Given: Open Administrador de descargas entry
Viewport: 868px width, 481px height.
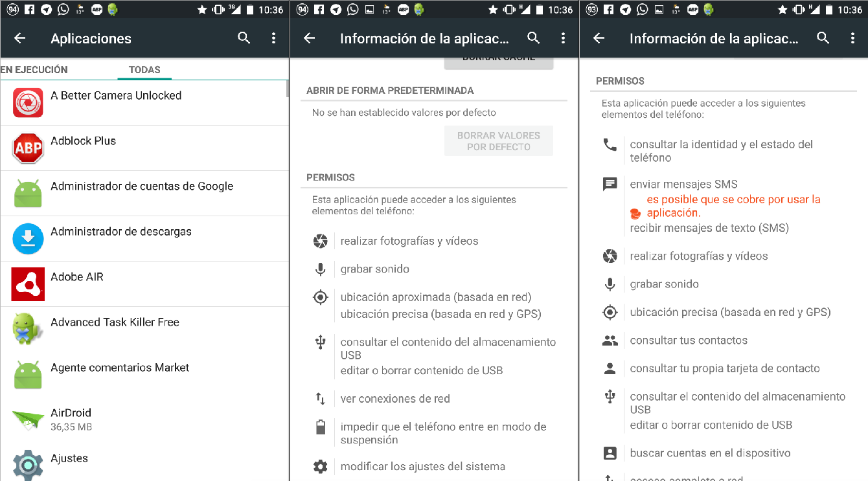Looking at the screenshot, I should (144, 239).
